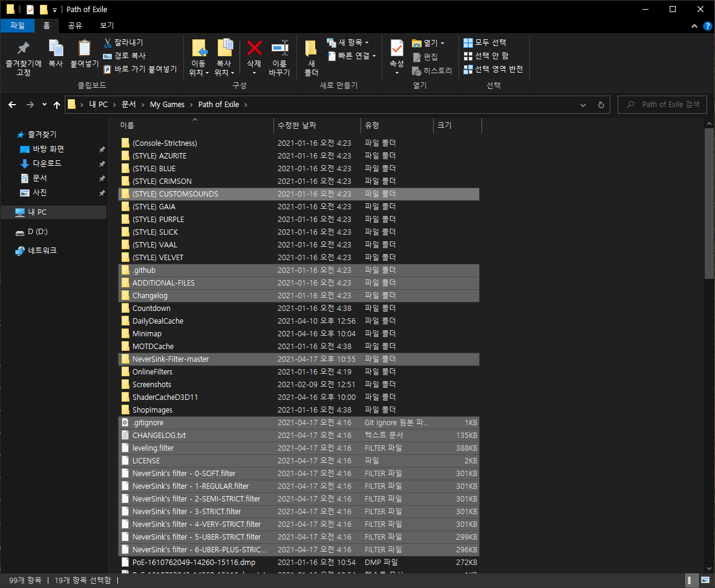The width and height of the screenshot is (715, 588).
Task: Sort by 수정한 날짜 column header
Action: coord(317,125)
